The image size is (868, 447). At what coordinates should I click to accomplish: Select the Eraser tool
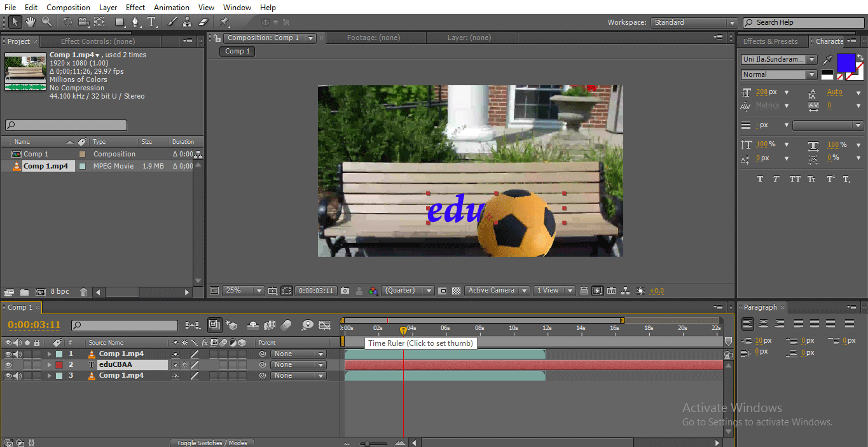[x=203, y=22]
